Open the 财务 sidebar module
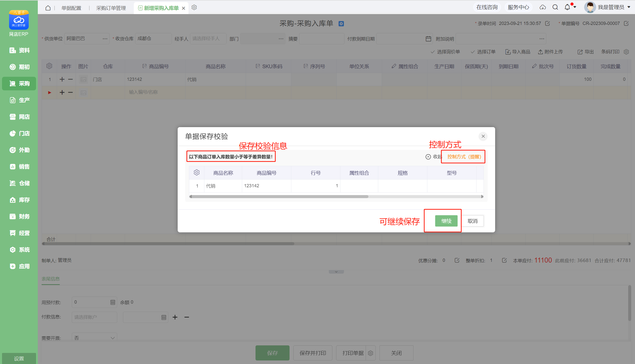The width and height of the screenshot is (635, 364). pos(19,216)
